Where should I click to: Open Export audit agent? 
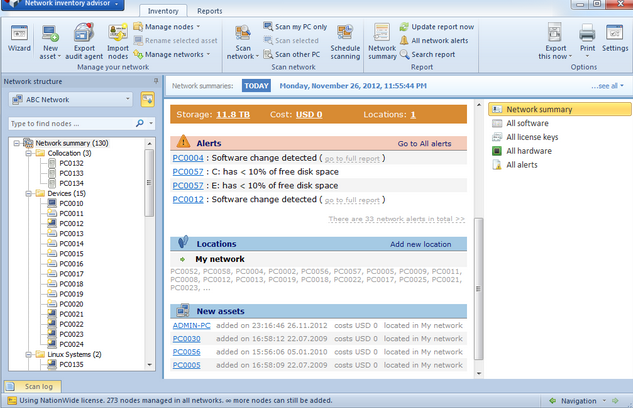[x=84, y=42]
